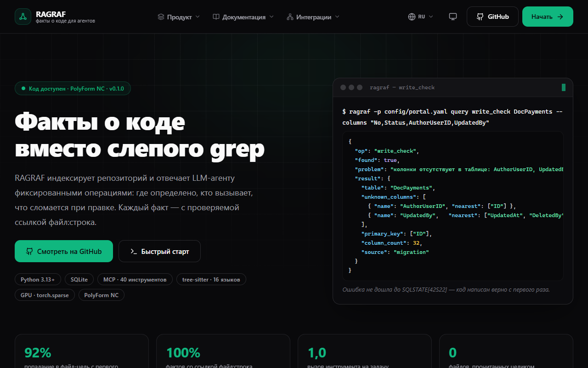Click the SQLite tag
The height and width of the screenshot is (368, 588).
(x=79, y=279)
